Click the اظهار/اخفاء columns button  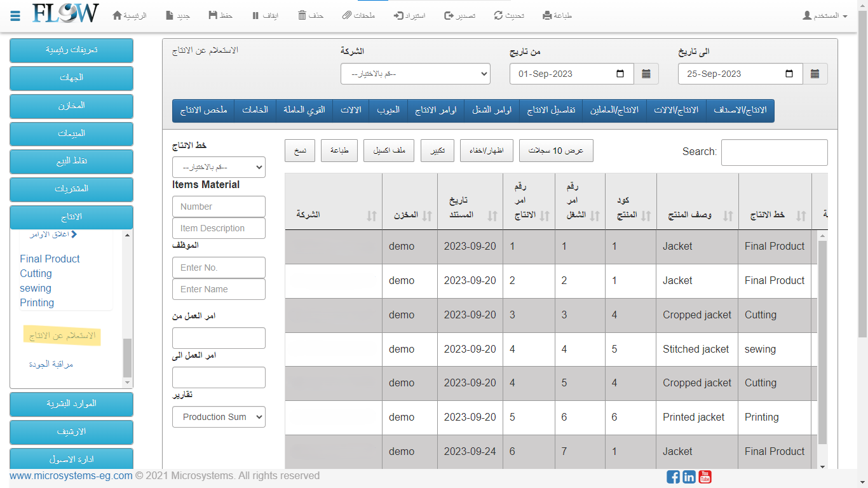pyautogui.click(x=486, y=151)
